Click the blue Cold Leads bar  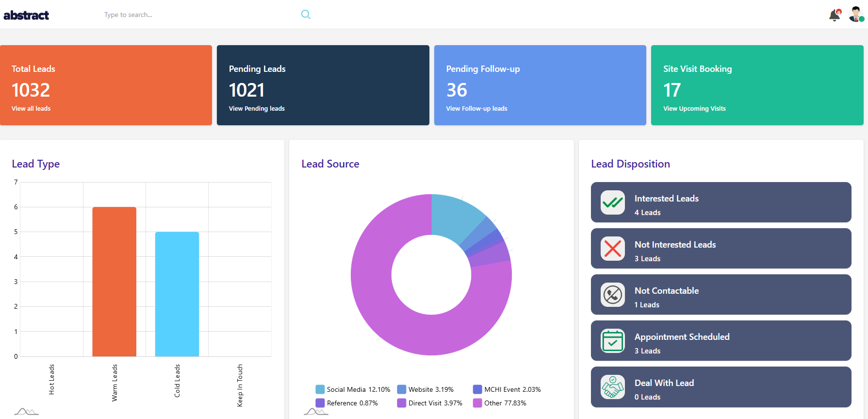(177, 294)
